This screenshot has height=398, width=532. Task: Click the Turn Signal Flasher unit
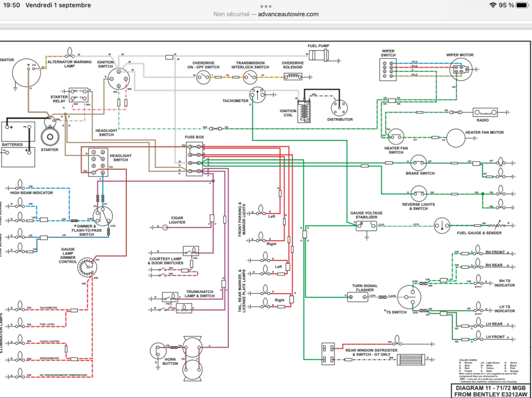click(x=357, y=297)
